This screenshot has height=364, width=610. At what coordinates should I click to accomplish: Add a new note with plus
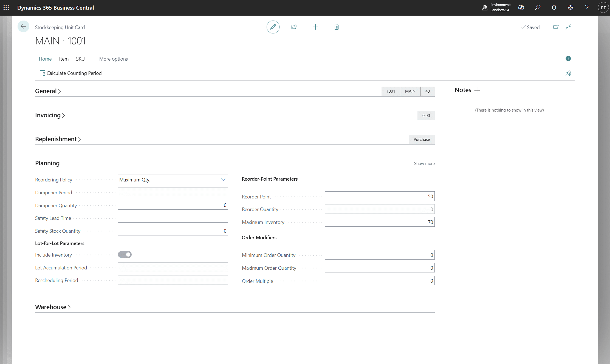tap(477, 90)
